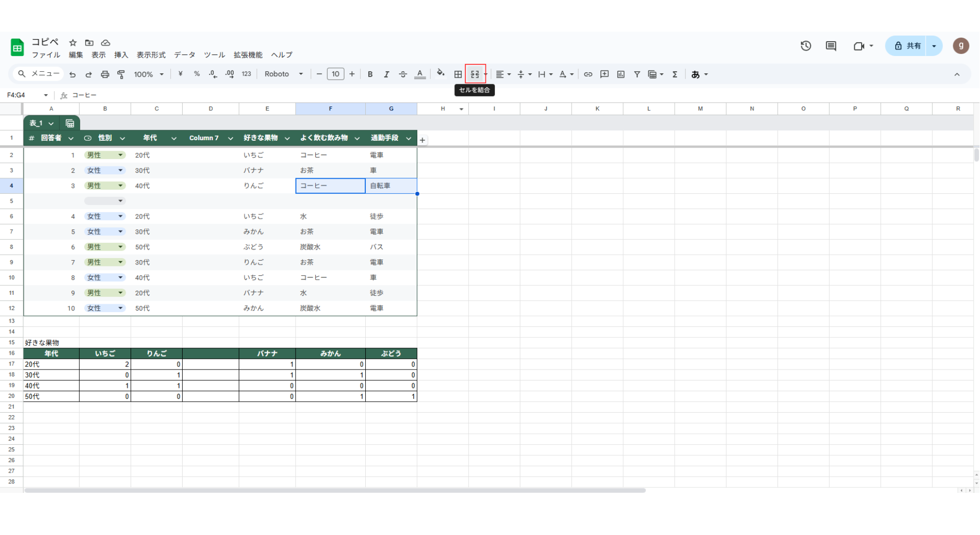Open the share options arrow
This screenshot has width=980, height=535.
(934, 46)
